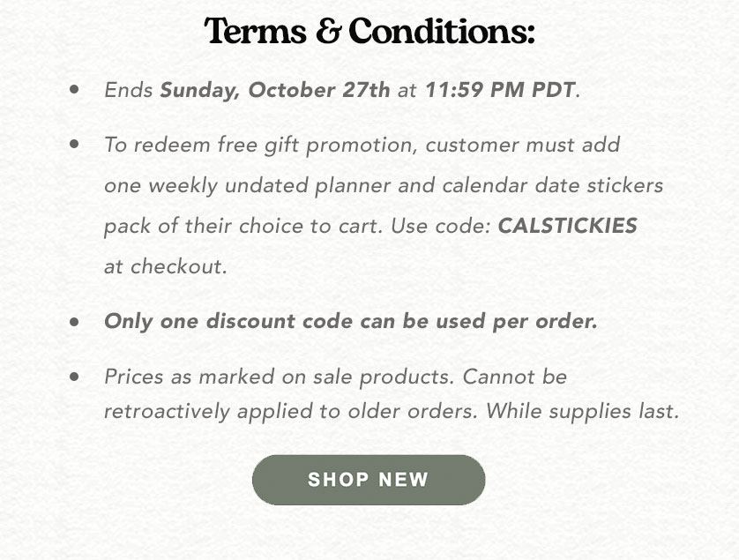Click the 'pack of their choice to cart' text
This screenshot has height=560, width=739.
coord(243,227)
